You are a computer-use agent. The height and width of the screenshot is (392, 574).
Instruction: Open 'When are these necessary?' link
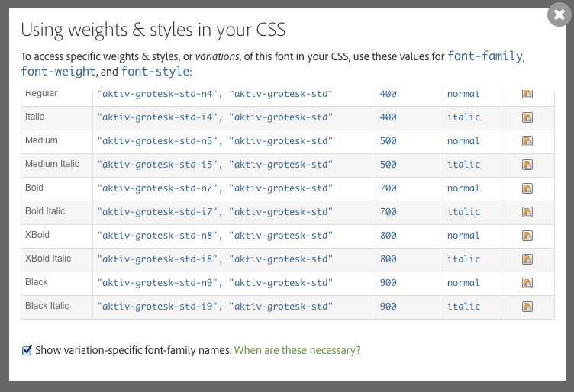(297, 350)
